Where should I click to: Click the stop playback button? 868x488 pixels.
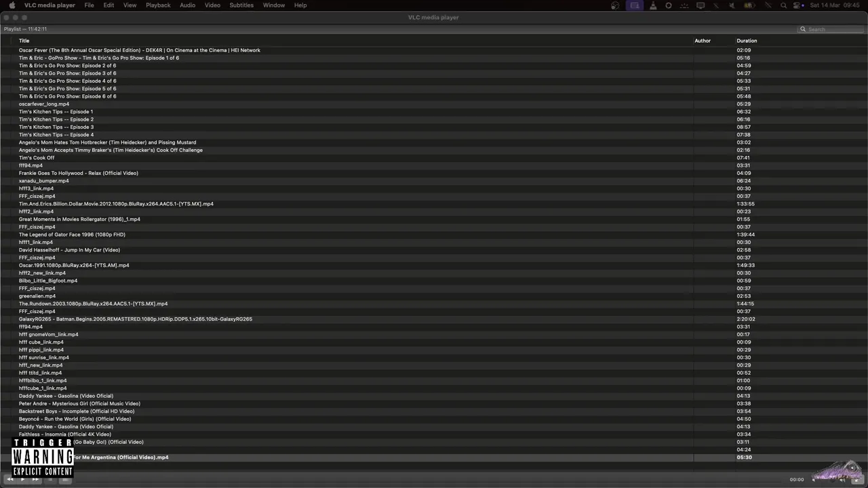[50, 479]
